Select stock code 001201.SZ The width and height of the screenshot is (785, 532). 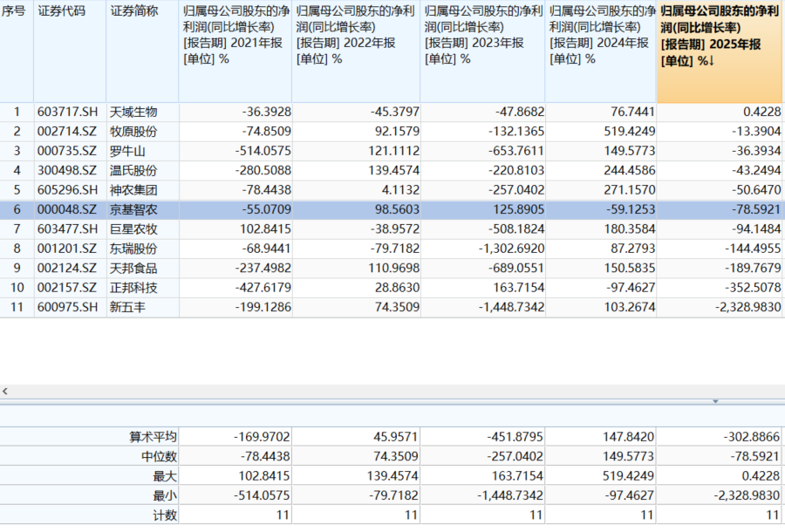coord(67,249)
